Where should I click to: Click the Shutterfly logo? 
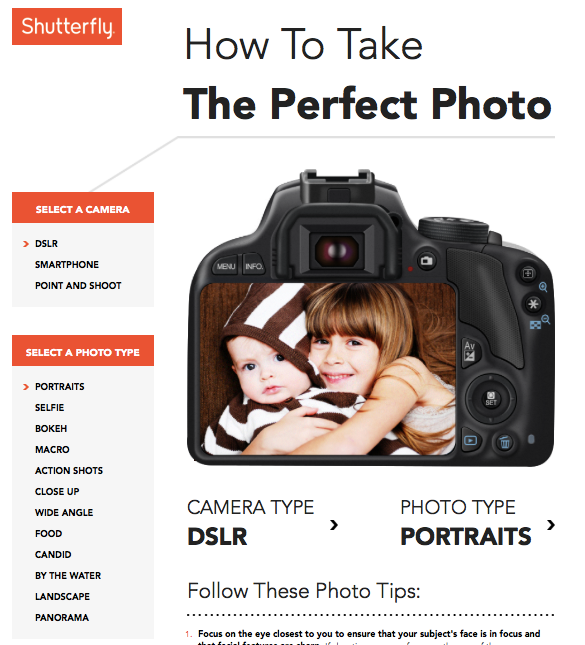pyautogui.click(x=67, y=26)
